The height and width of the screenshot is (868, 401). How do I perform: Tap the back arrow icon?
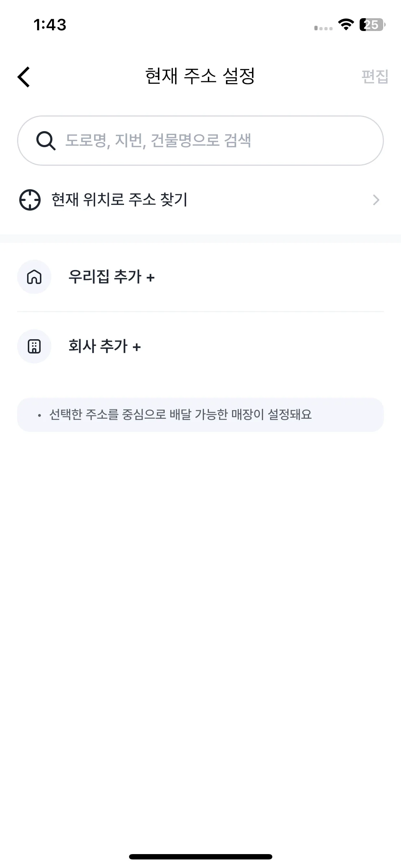24,77
